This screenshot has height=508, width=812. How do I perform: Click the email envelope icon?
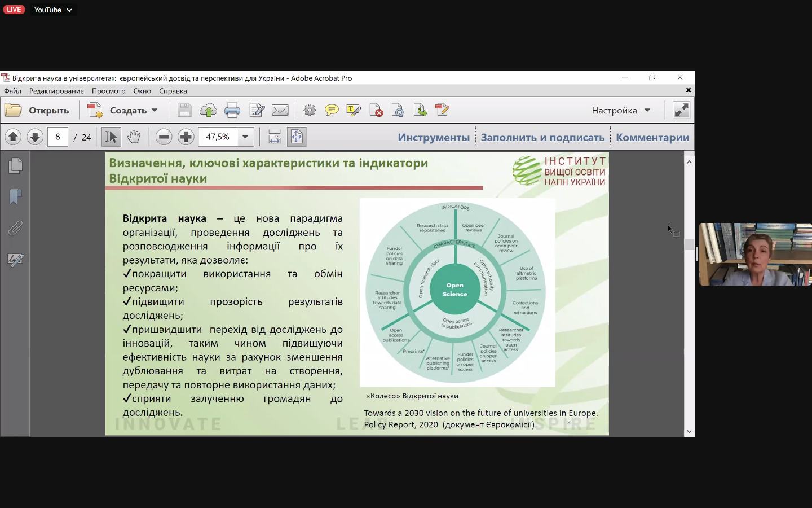click(280, 111)
